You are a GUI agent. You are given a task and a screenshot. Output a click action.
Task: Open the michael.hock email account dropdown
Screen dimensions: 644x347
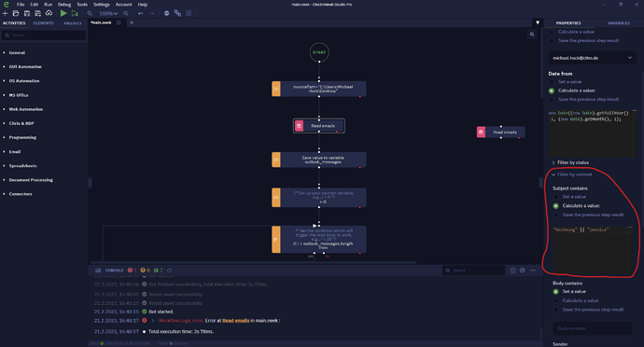[x=593, y=58]
